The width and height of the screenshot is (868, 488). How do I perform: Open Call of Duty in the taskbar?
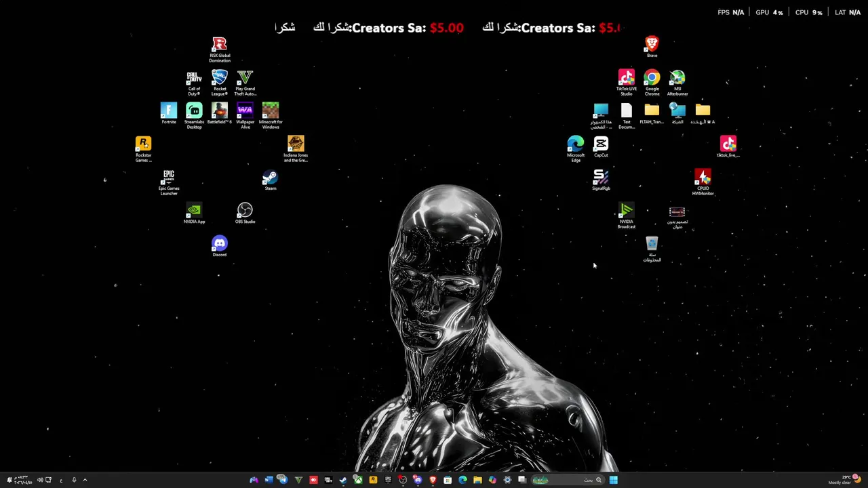tap(329, 480)
